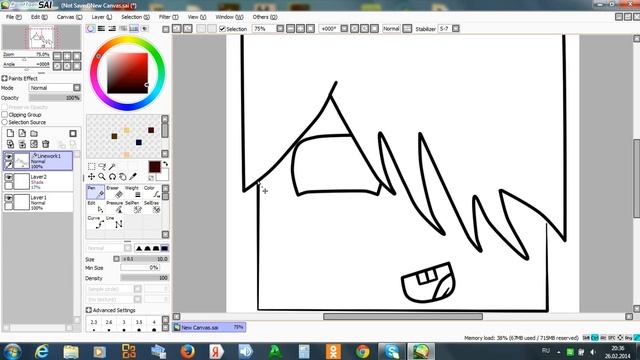Select the Pressure tool
The height and width of the screenshot is (360, 640).
114,207
